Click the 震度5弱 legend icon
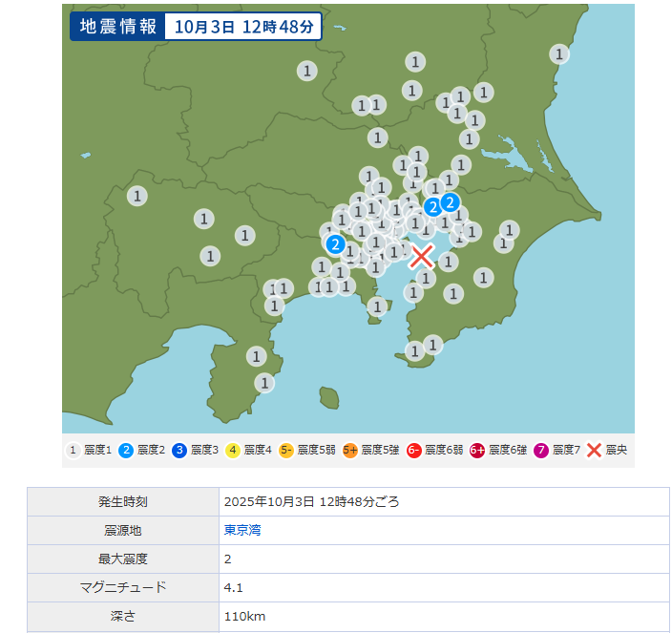The width and height of the screenshot is (672, 633). [285, 450]
